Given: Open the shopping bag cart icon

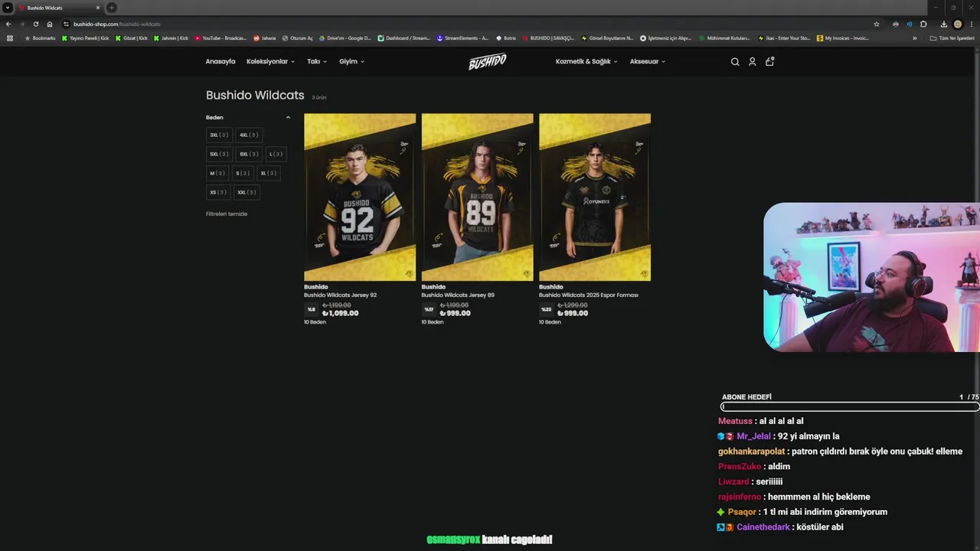Looking at the screenshot, I should [769, 61].
